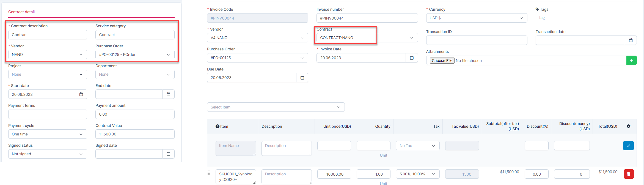The image size is (644, 185).
Task: Open the Payment cycle One time dropdown
Action: click(x=48, y=134)
